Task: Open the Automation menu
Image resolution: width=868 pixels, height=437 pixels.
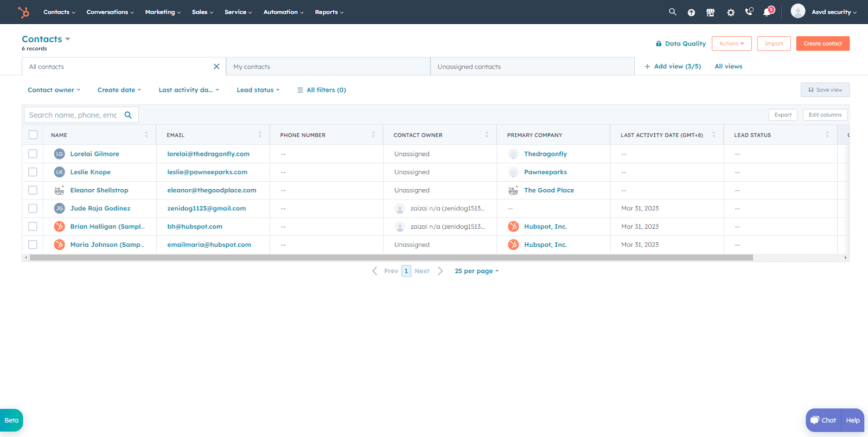Action: 283,12
